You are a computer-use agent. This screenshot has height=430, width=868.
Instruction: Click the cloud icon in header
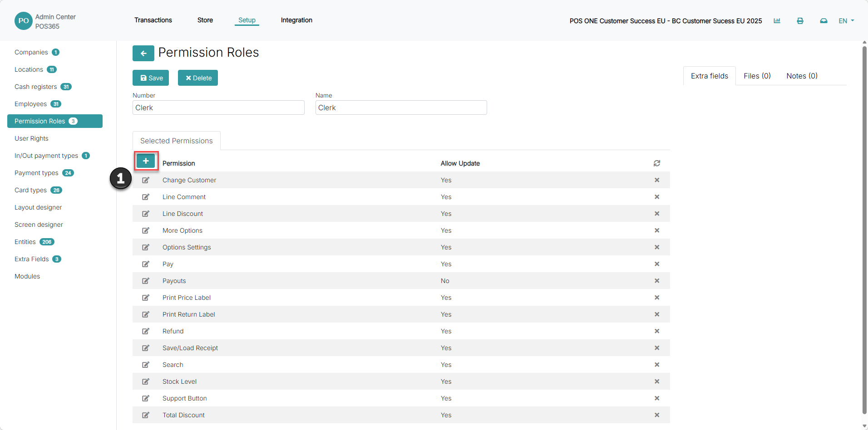click(824, 21)
